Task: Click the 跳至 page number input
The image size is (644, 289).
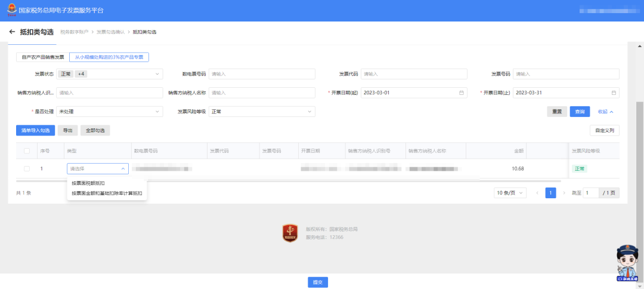Action: (x=590, y=193)
